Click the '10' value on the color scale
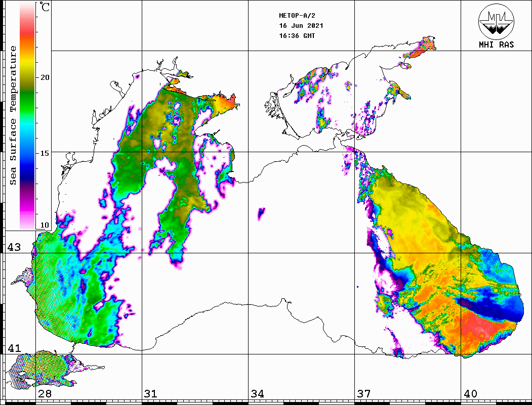The width and height of the screenshot is (532, 405). (x=45, y=225)
